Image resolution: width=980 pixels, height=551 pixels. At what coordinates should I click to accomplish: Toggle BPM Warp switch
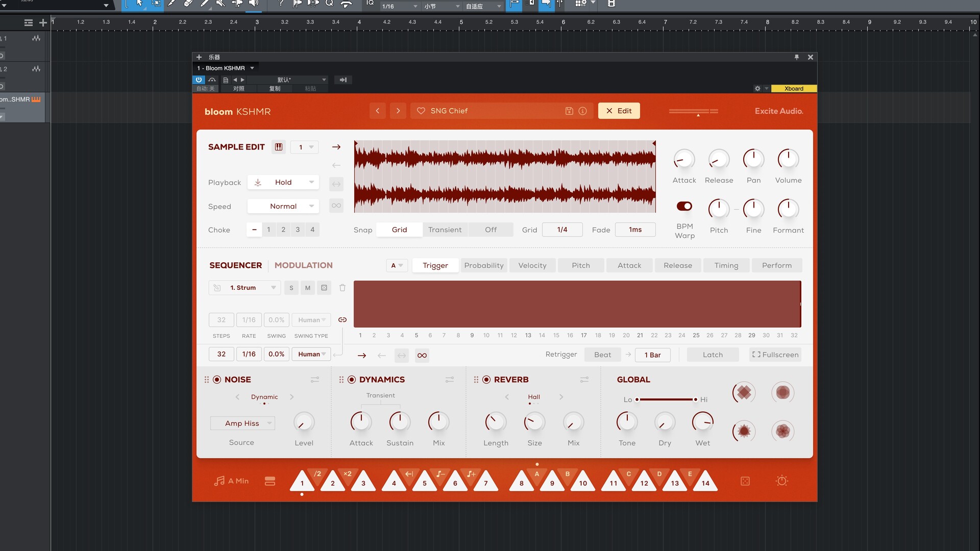(x=684, y=206)
